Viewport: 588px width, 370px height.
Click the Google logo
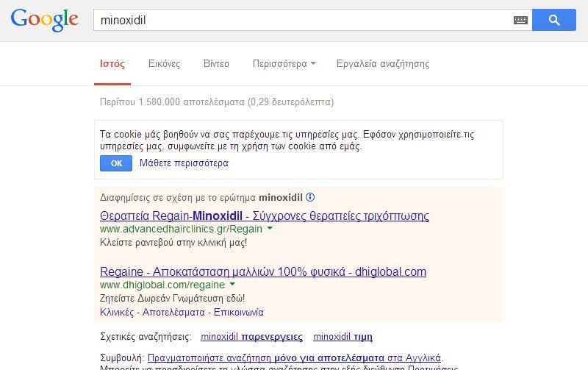click(45, 20)
